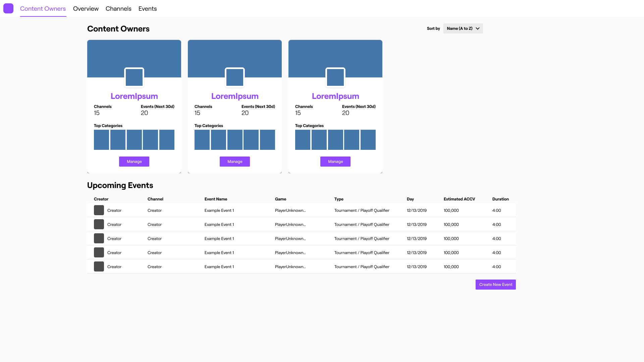The height and width of the screenshot is (362, 644).
Task: Select the first Top Categories tile on the left card
Action: [101, 140]
